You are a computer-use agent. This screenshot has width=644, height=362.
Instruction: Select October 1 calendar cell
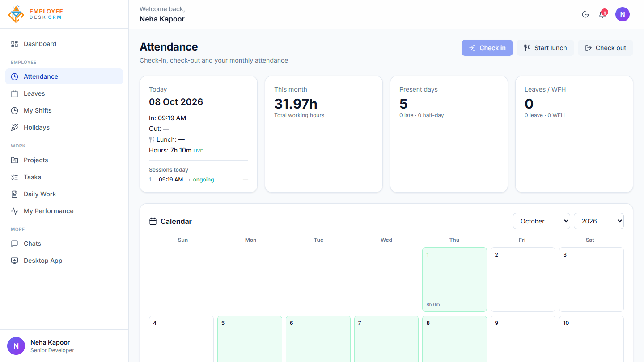coord(454,279)
